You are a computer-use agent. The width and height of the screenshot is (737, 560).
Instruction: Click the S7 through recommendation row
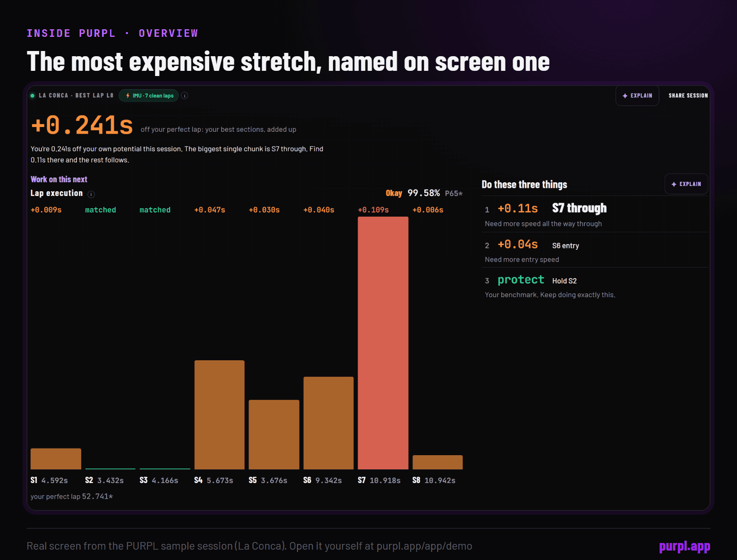(596, 214)
